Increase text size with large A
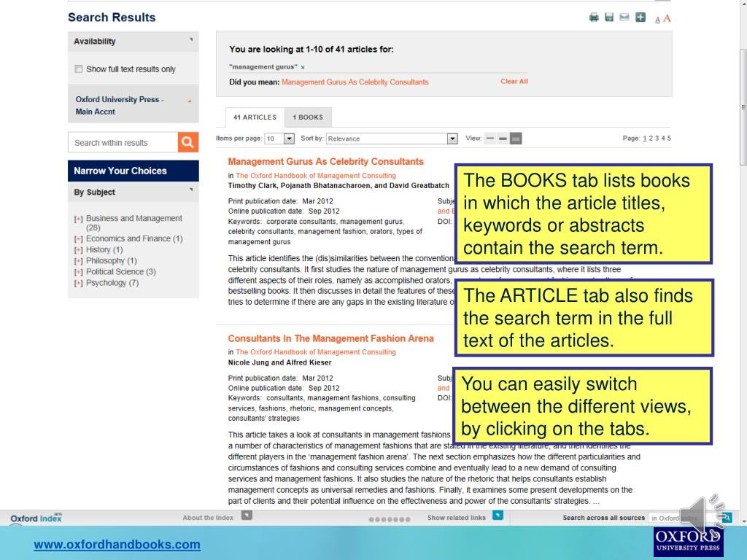 [667, 18]
